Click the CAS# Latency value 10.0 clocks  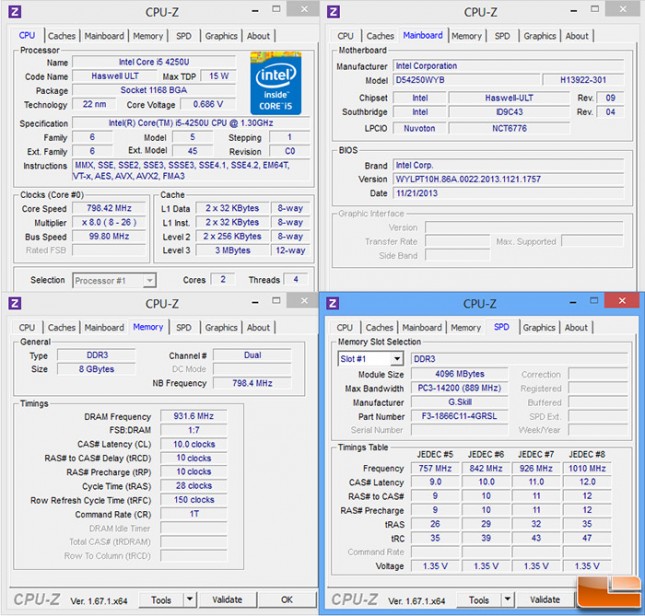tap(193, 444)
